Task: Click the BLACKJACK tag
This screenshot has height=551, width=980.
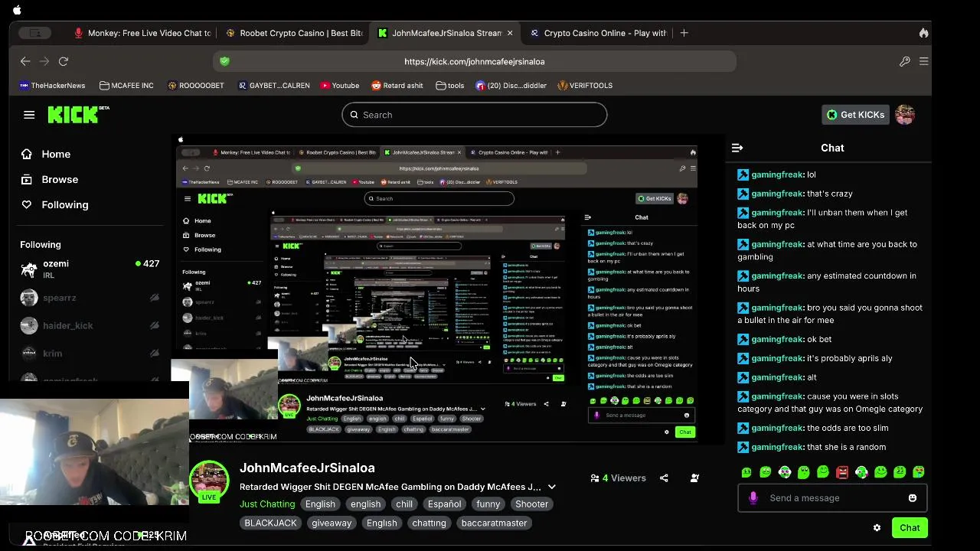Action: [x=270, y=523]
